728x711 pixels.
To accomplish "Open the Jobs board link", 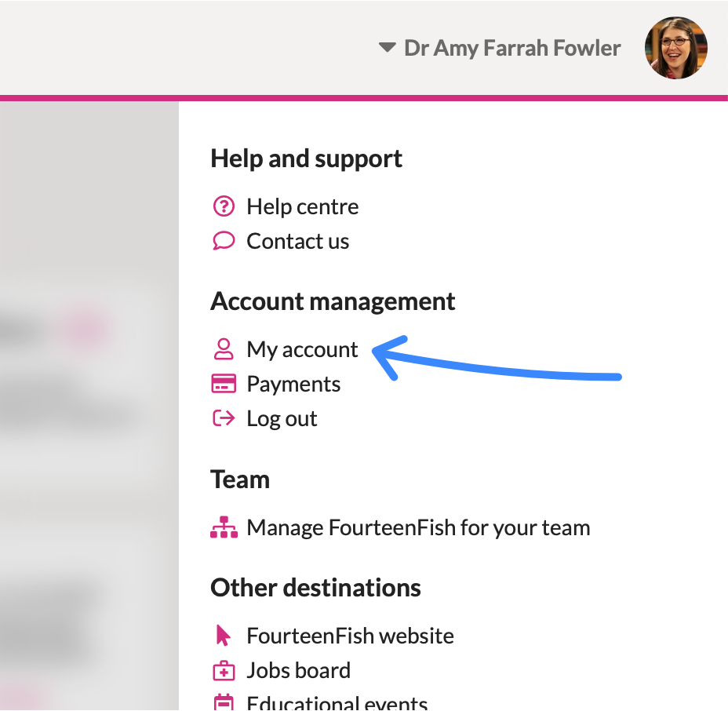I will click(x=299, y=670).
